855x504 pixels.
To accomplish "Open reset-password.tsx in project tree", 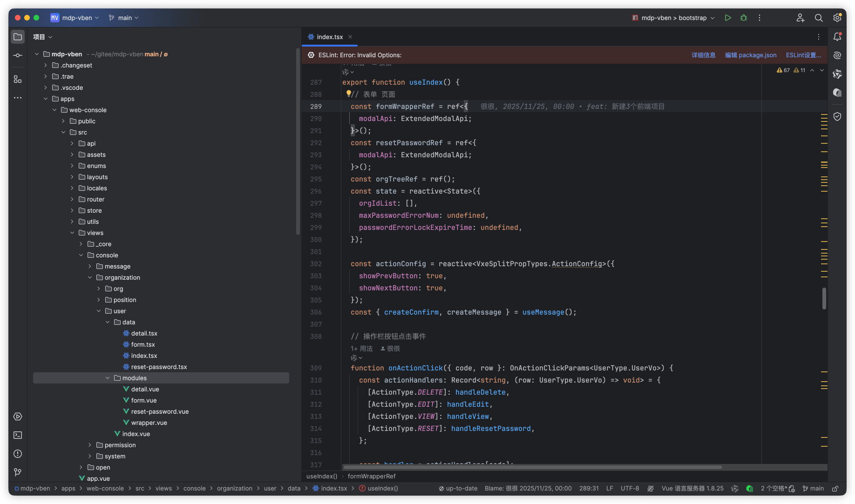I will [159, 367].
